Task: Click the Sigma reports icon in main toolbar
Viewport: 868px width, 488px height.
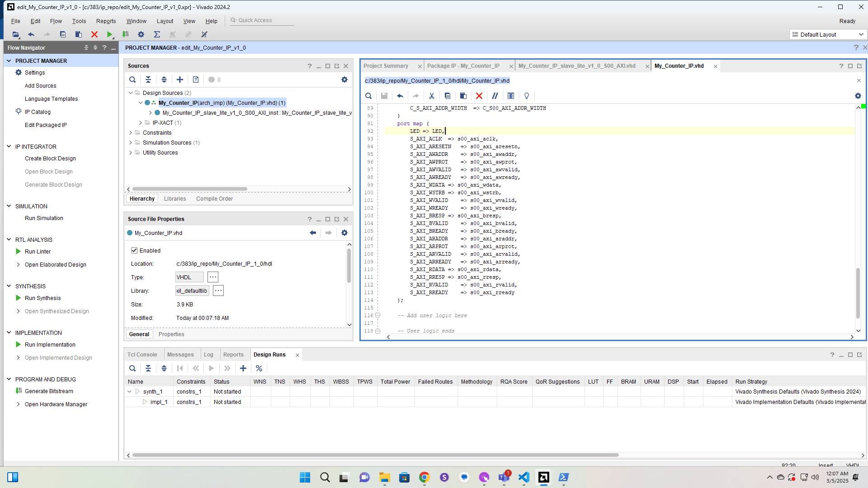Action: coord(157,34)
